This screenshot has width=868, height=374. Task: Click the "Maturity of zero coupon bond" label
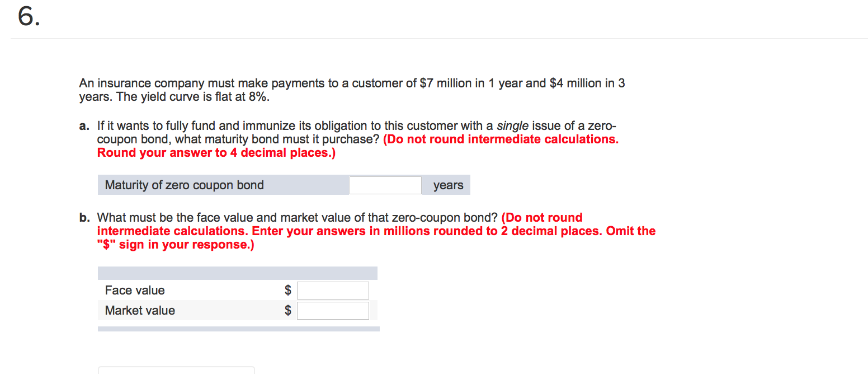click(x=184, y=185)
